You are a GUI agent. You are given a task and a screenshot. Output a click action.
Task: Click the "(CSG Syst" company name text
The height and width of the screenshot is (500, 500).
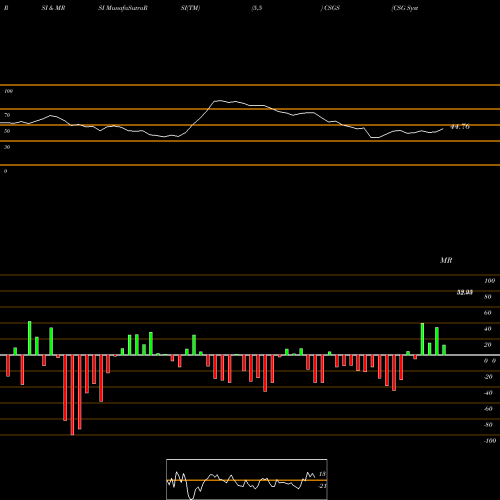click(405, 8)
